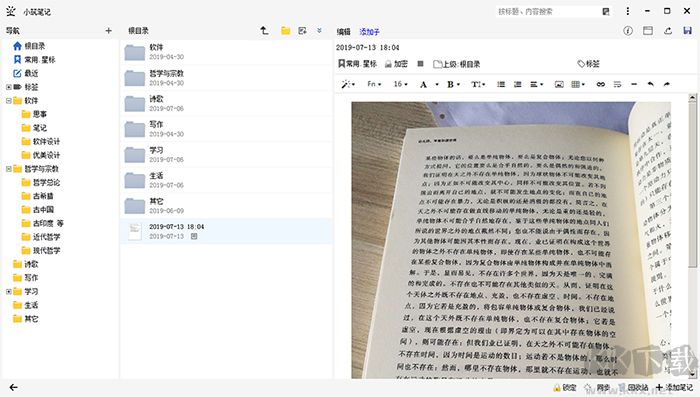Expand the 标签 tree node
The height and width of the screenshot is (397, 700).
coord(8,87)
